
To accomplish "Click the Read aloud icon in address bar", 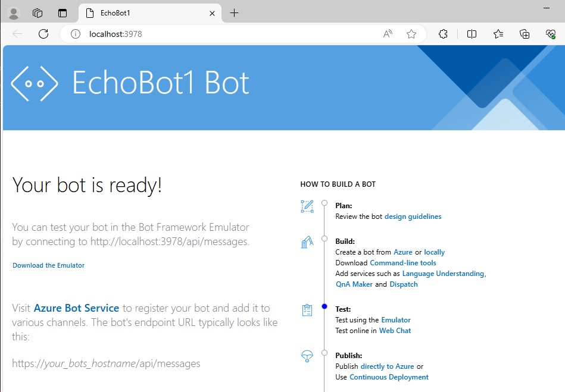I will click(x=388, y=34).
